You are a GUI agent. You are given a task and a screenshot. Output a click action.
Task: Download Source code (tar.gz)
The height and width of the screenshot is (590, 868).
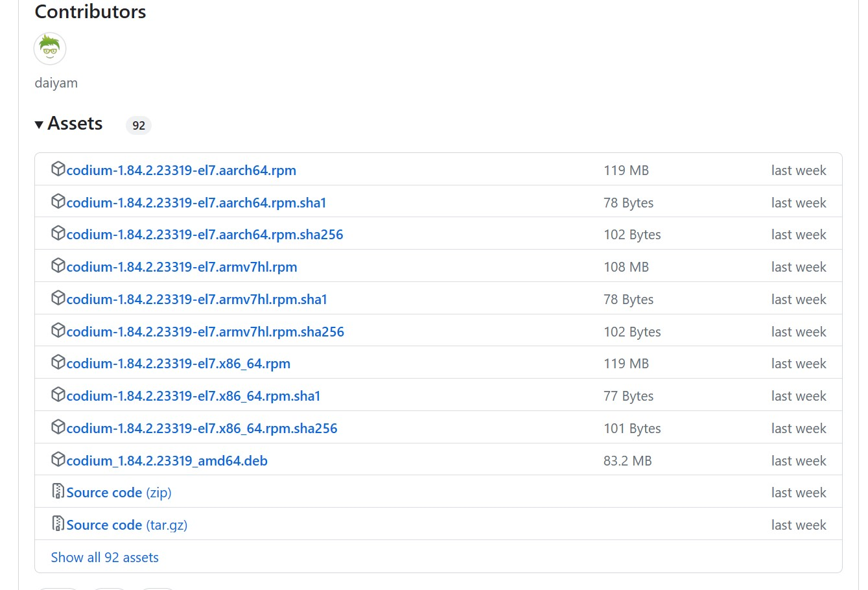click(127, 525)
